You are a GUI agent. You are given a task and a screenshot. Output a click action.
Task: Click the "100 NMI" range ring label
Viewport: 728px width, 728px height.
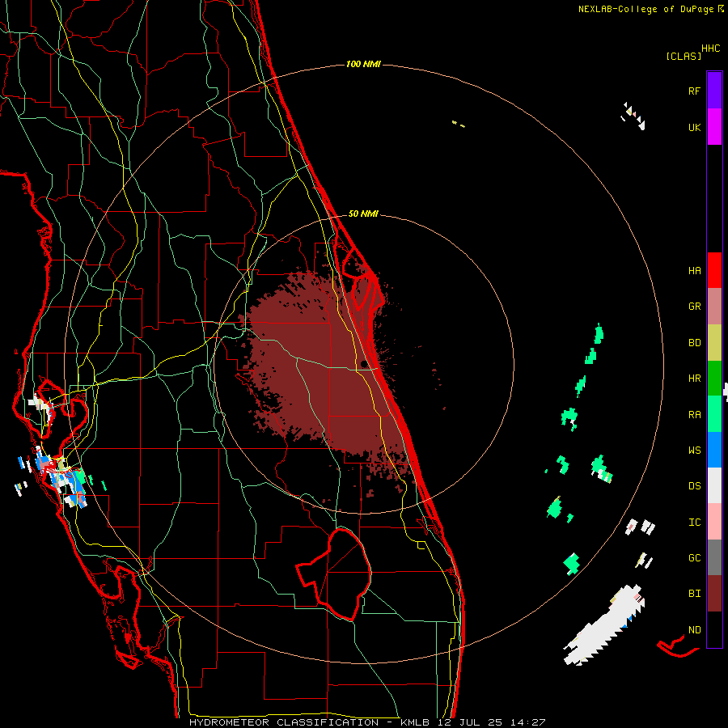(363, 64)
